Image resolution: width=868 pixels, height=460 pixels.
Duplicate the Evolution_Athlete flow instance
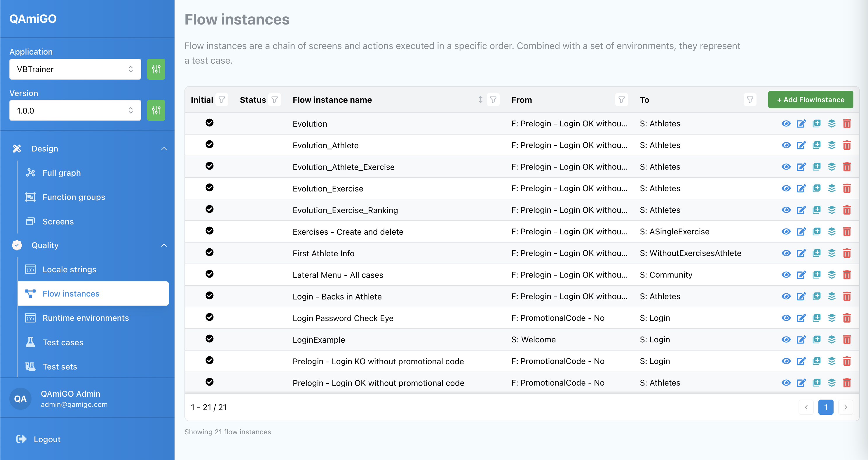(x=816, y=145)
